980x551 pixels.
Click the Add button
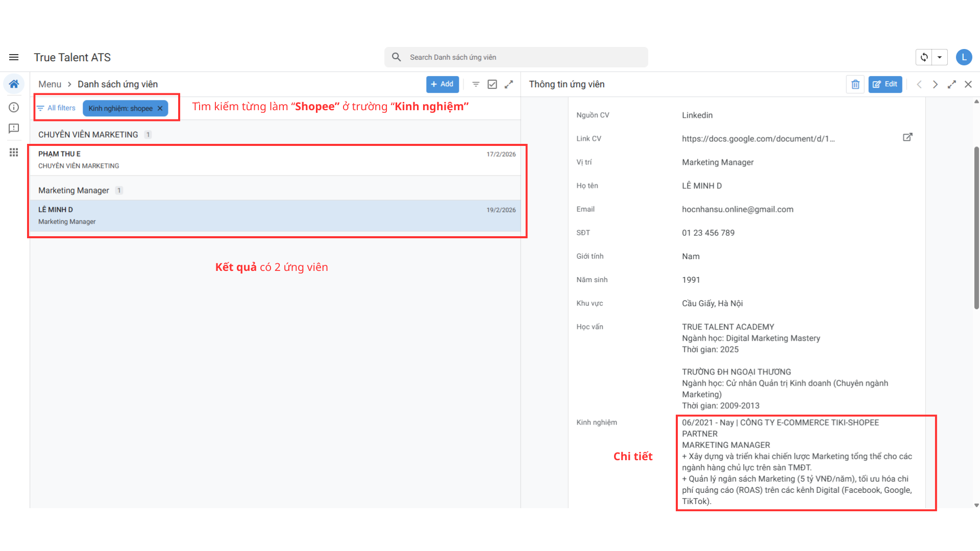coord(442,84)
